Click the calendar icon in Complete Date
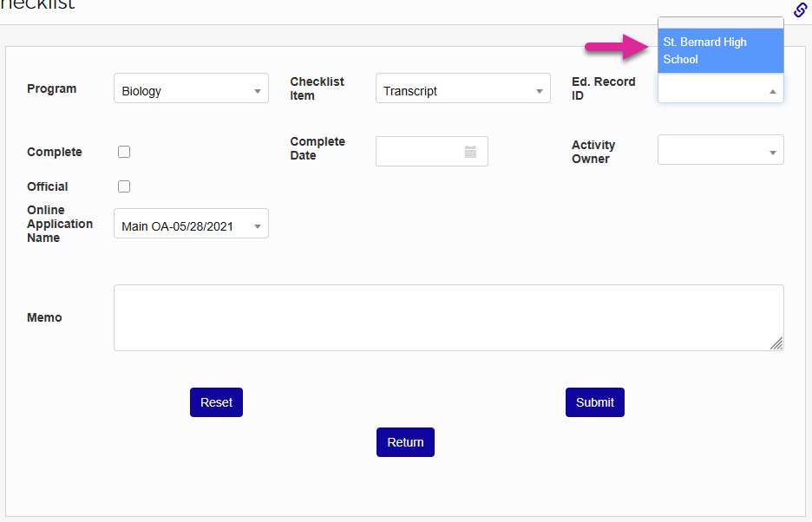This screenshot has width=812, height=522. (470, 152)
